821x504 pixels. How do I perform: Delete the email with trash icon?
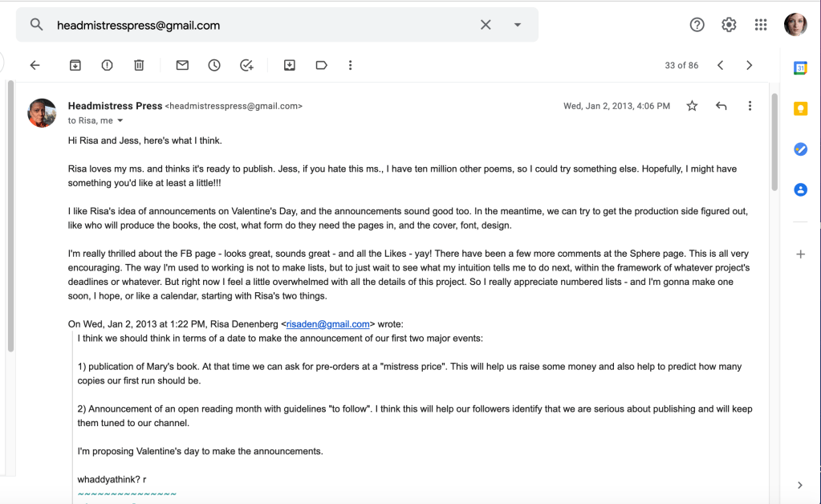pos(139,65)
